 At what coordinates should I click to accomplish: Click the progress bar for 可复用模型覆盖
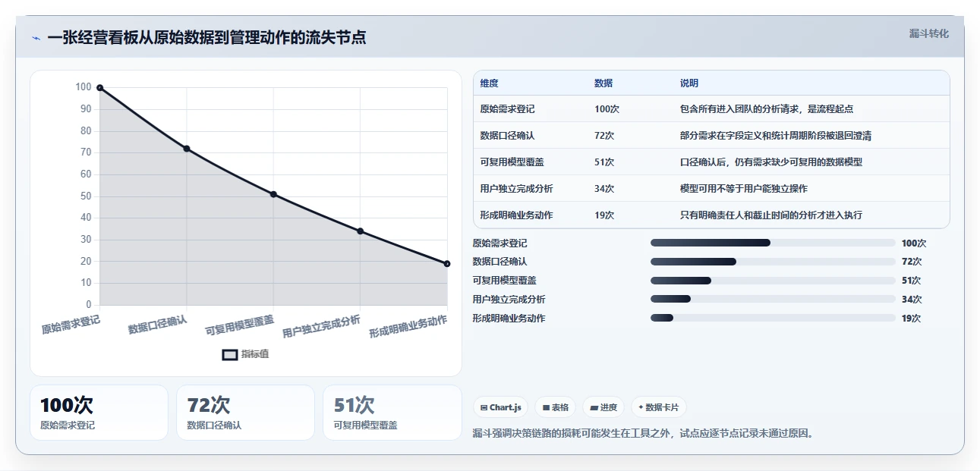point(773,281)
